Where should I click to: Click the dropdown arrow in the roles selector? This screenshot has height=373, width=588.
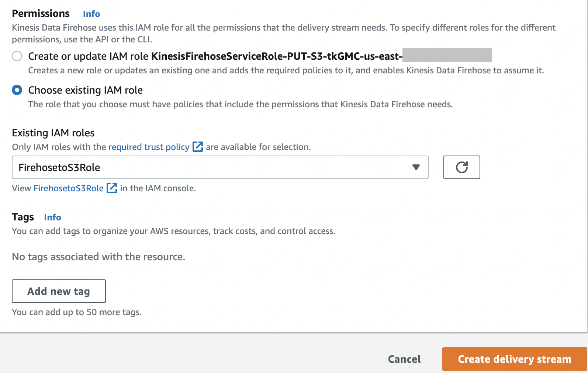click(x=416, y=167)
